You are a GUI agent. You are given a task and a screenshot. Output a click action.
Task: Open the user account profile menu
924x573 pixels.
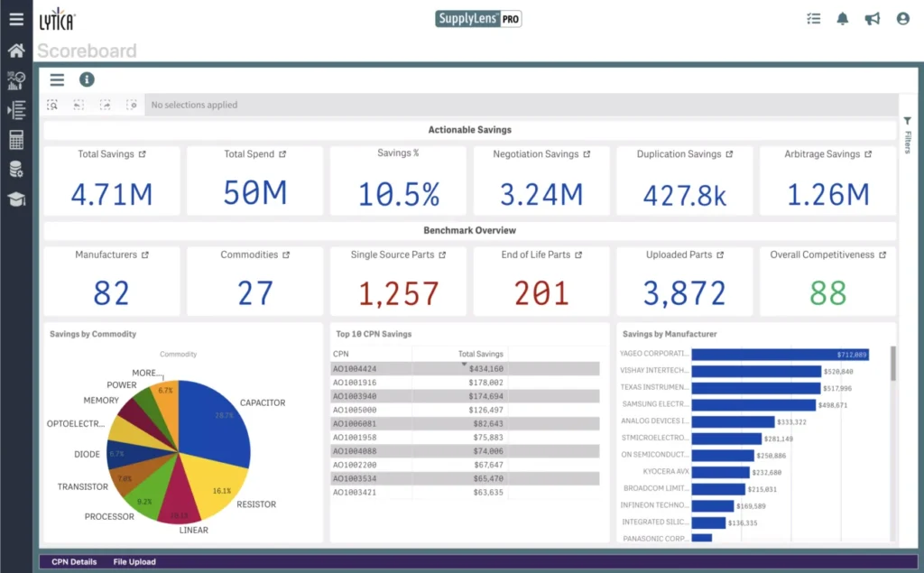point(902,18)
